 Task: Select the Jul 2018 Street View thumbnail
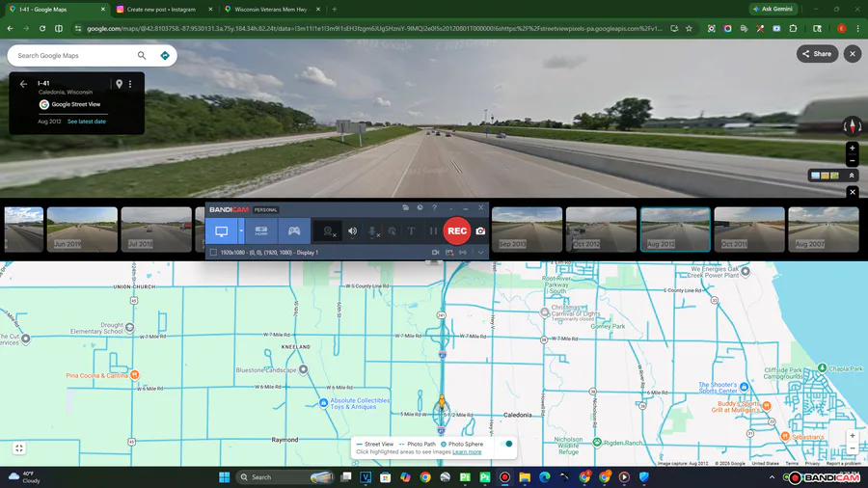(156, 230)
